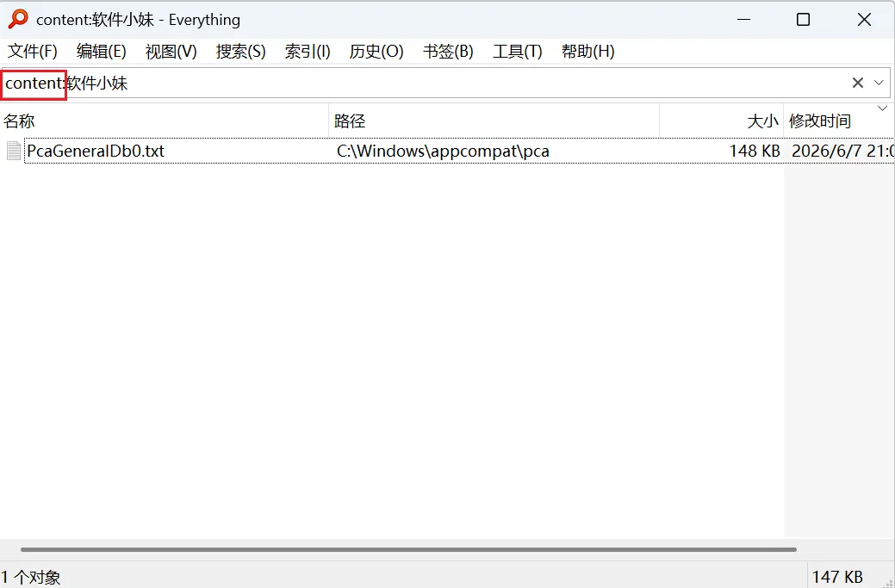Close the Everything window
The width and height of the screenshot is (895, 588).
[x=864, y=20]
